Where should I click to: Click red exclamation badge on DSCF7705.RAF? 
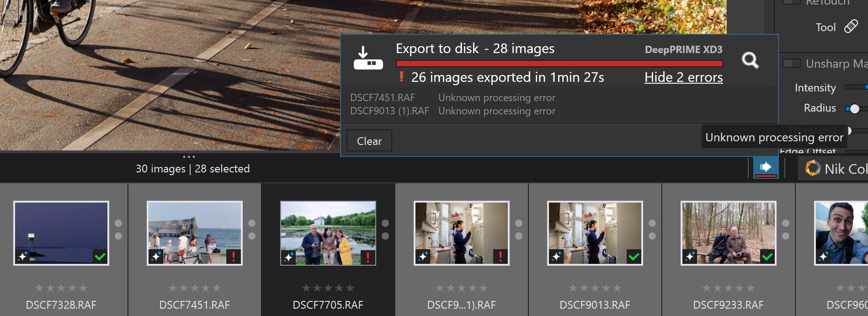pyautogui.click(x=367, y=257)
